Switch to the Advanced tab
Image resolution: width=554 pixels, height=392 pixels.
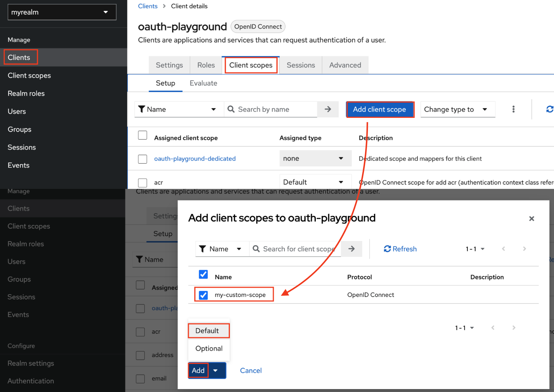click(345, 65)
